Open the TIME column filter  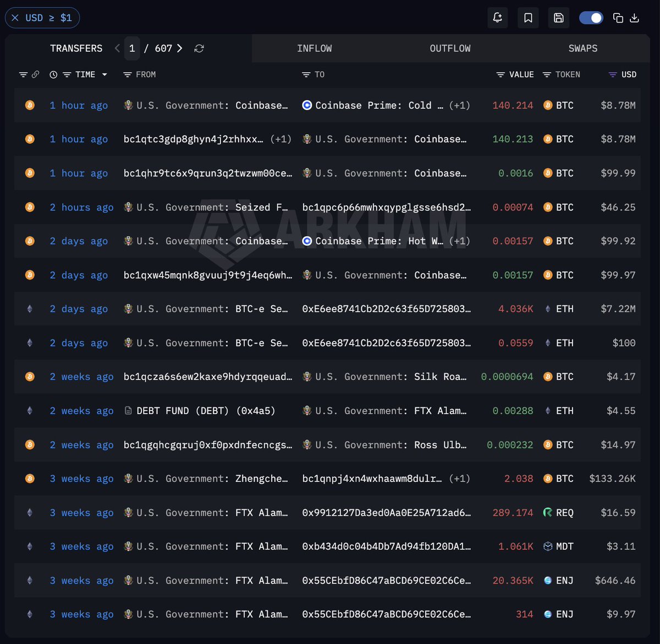(67, 75)
